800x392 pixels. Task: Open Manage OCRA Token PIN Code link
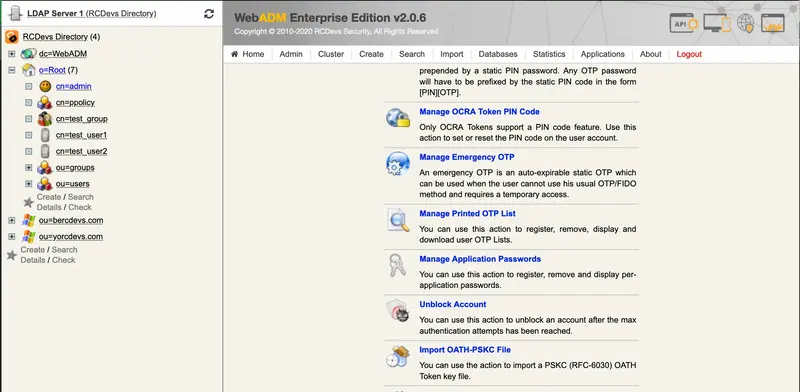pos(479,111)
